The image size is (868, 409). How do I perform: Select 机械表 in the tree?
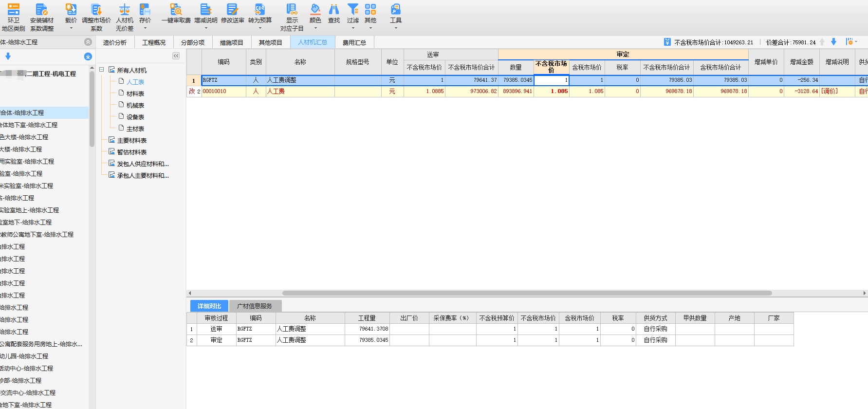pos(135,105)
